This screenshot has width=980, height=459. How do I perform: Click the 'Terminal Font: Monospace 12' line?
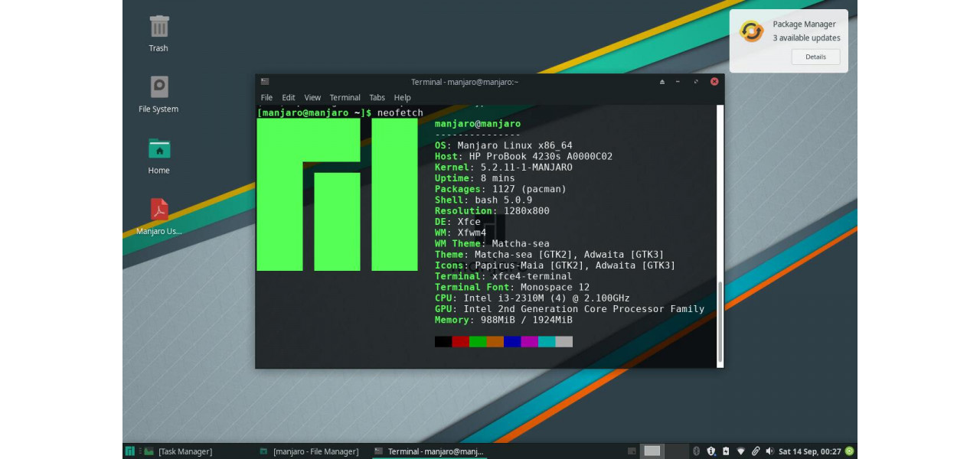512,287
